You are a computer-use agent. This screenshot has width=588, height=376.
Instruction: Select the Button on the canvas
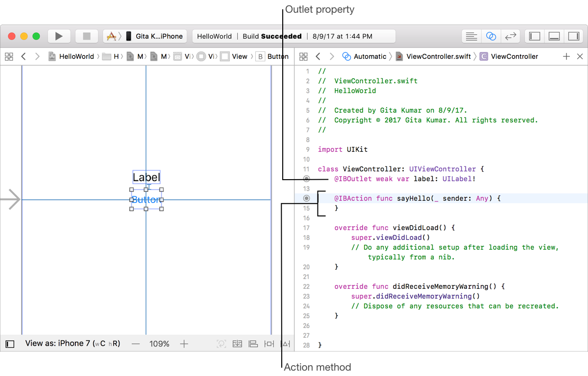point(146,200)
